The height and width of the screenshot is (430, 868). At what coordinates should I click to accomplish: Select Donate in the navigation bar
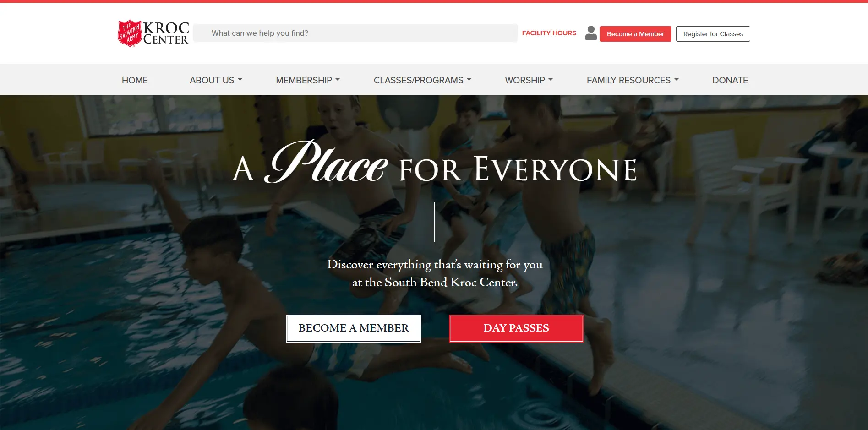(x=730, y=80)
